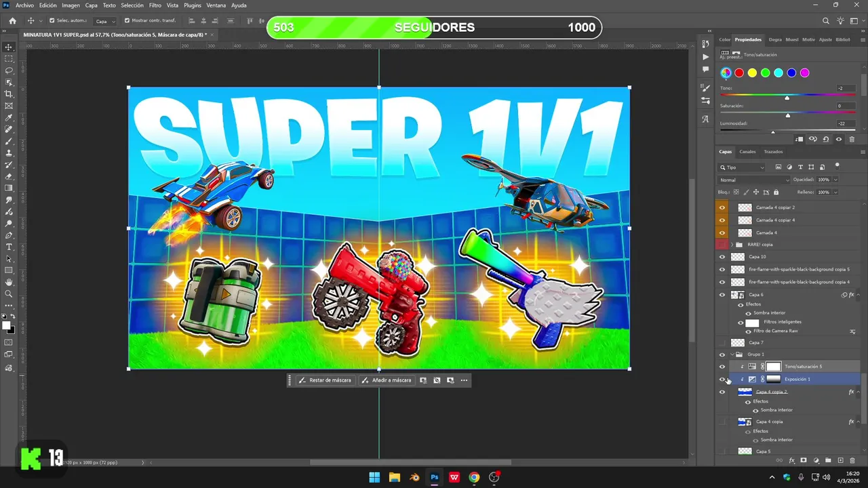
Task: Select the Move tool in toolbar
Action: (x=9, y=47)
